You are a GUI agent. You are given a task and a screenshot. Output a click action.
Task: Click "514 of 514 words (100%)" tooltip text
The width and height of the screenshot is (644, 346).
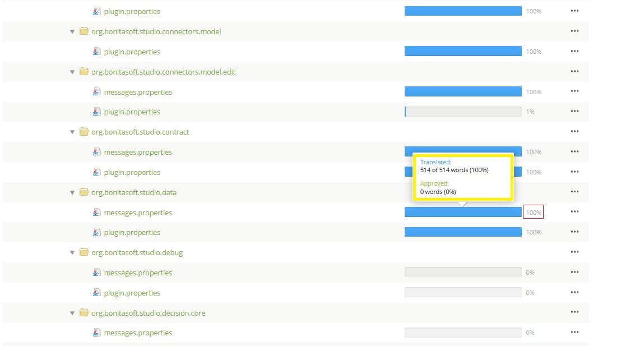tap(454, 170)
